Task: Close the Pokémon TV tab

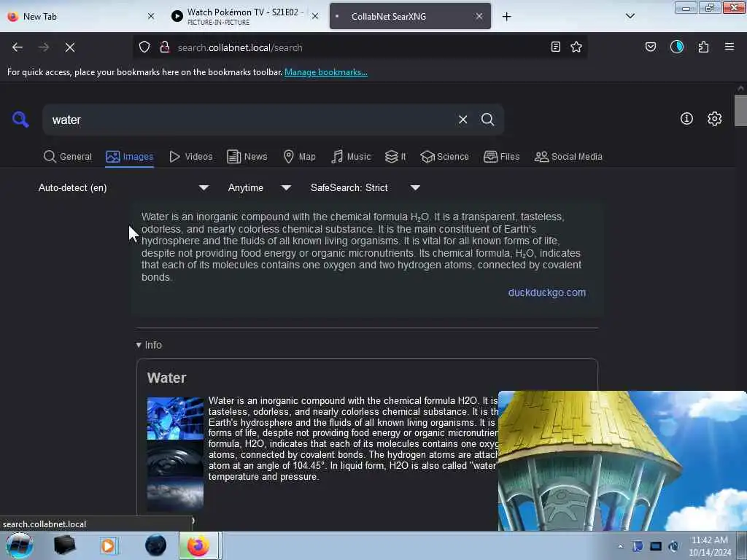Action: pos(315,16)
